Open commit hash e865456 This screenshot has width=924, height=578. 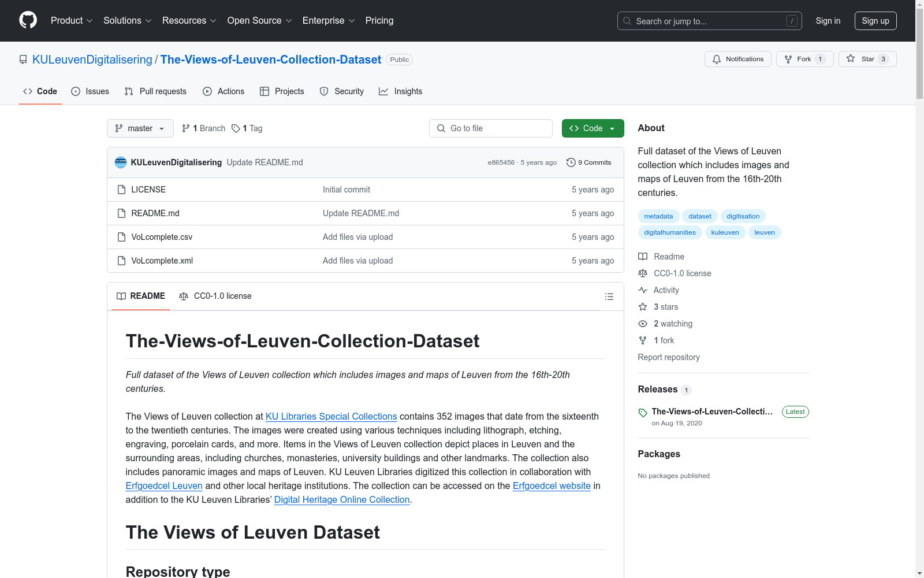tap(501, 162)
